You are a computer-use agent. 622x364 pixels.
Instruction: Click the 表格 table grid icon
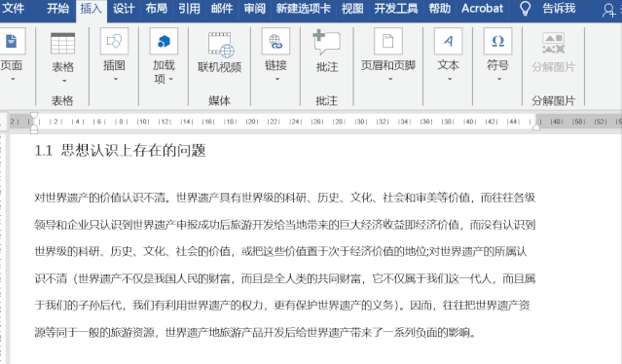click(62, 43)
